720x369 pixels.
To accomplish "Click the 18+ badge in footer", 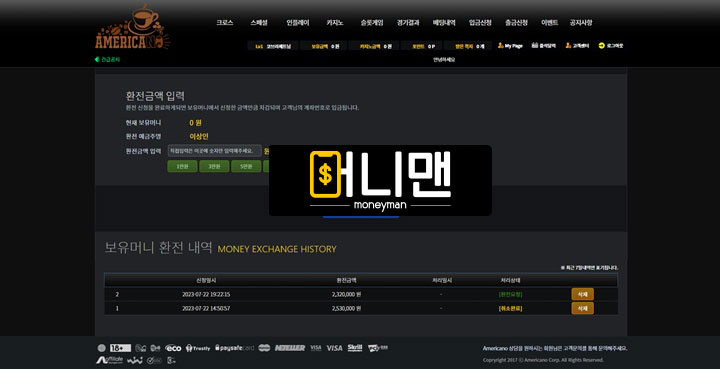I will click(120, 348).
